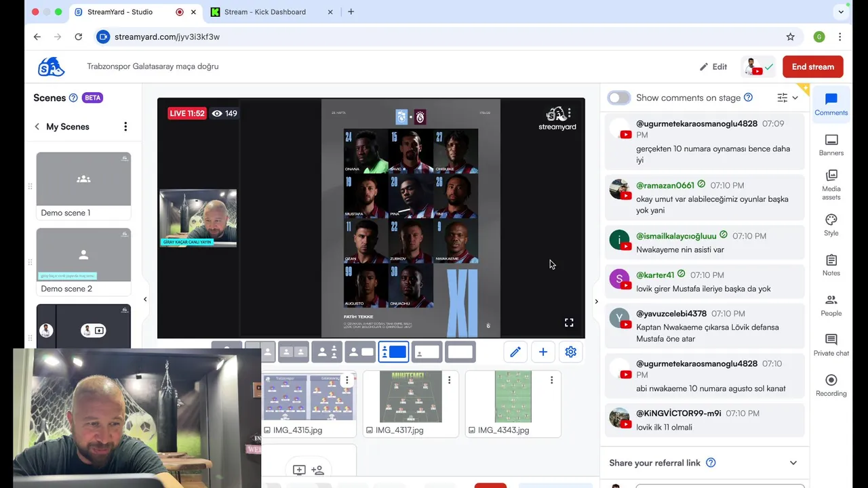Image resolution: width=868 pixels, height=488 pixels.
Task: Collapse the right comments panel arrow
Action: [596, 302]
